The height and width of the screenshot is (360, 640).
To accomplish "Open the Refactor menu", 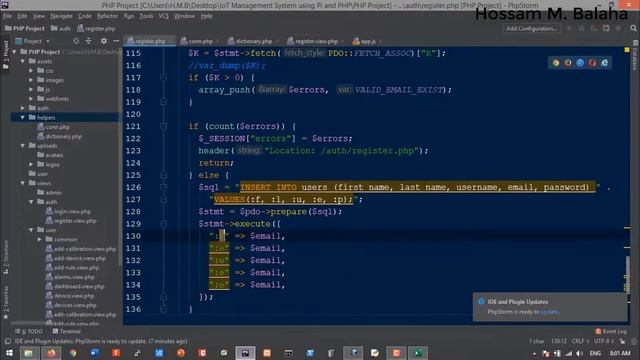I will pos(107,16).
